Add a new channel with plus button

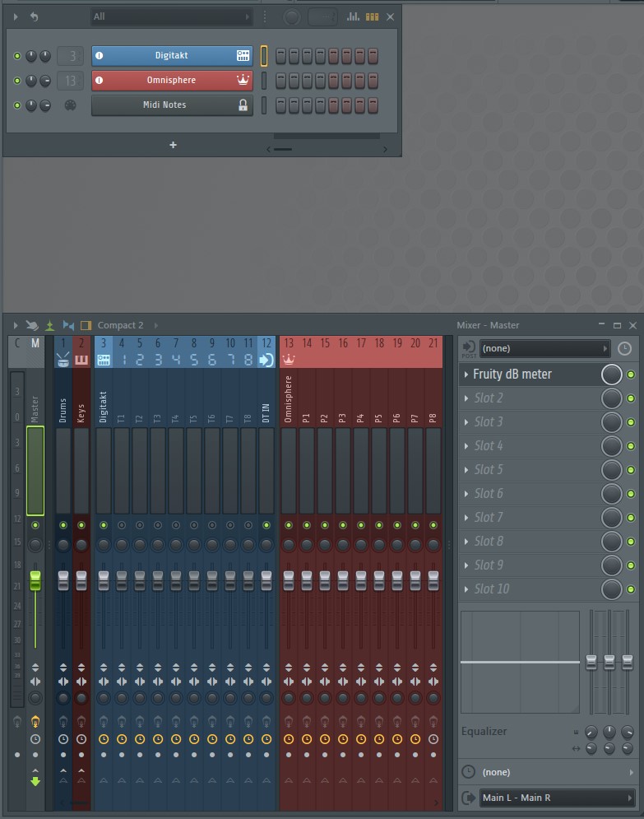pyautogui.click(x=173, y=145)
